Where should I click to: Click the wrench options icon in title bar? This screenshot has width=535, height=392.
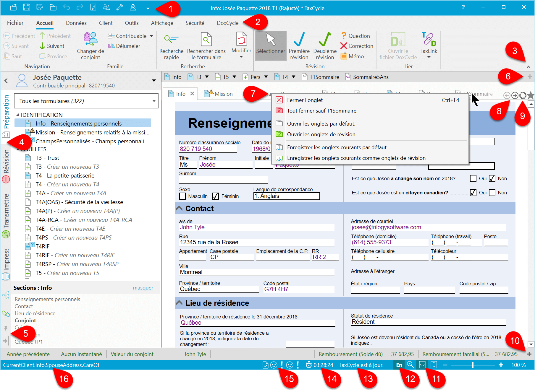tap(120, 8)
